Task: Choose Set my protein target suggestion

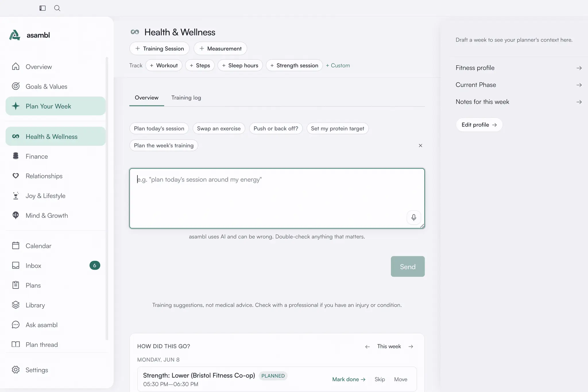Action: coord(338,129)
